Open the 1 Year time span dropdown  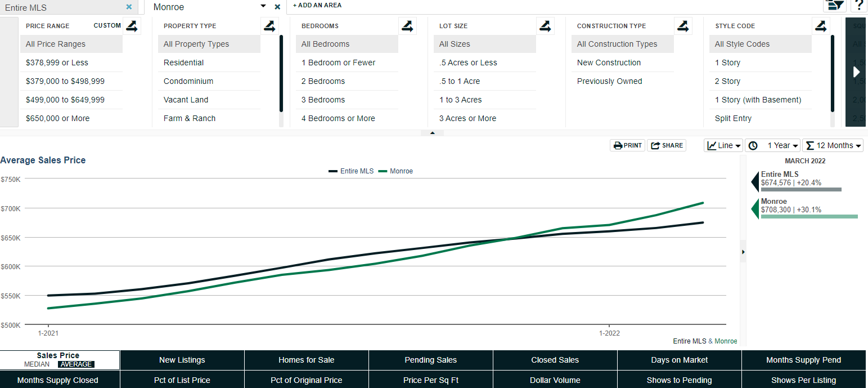click(773, 145)
